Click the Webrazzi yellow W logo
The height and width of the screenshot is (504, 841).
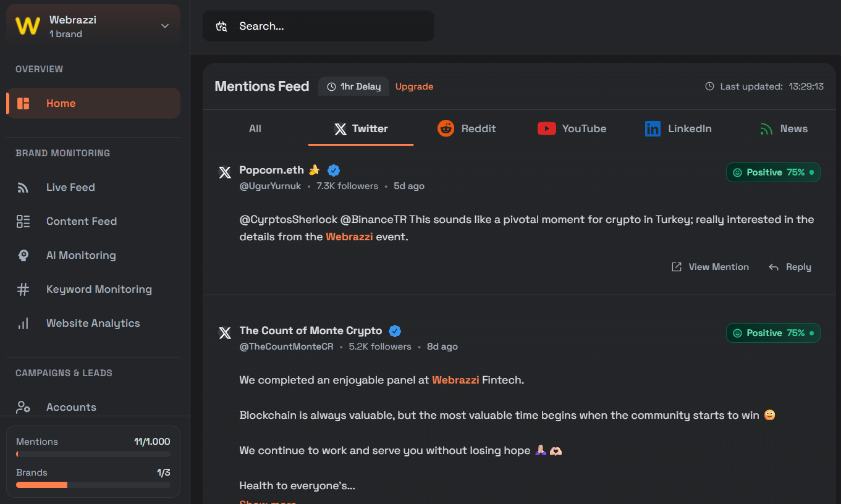point(28,26)
